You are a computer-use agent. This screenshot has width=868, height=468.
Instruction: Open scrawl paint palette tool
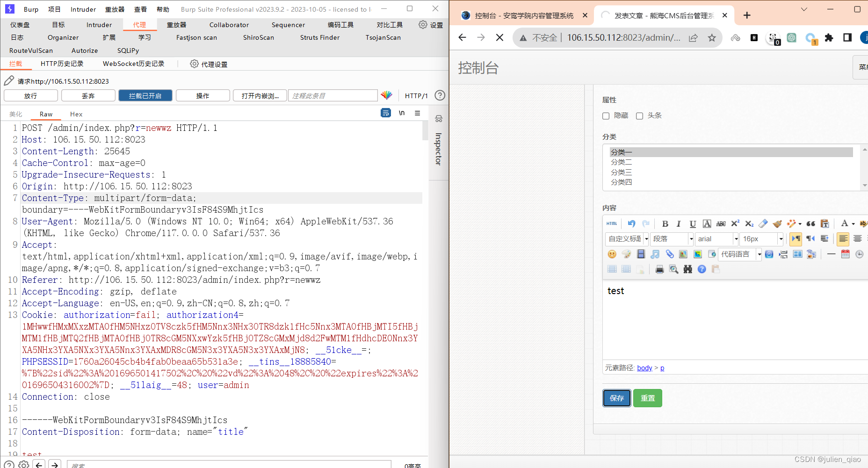(626, 254)
